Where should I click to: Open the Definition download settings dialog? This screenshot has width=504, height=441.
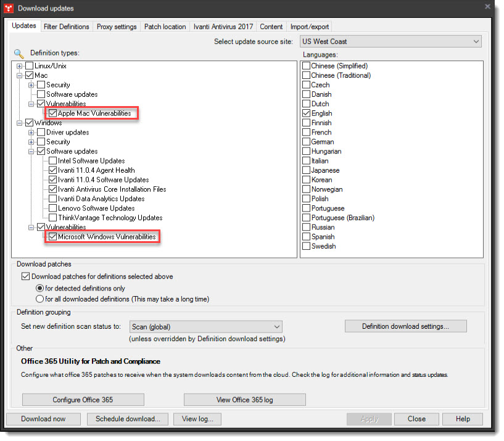coord(405,326)
